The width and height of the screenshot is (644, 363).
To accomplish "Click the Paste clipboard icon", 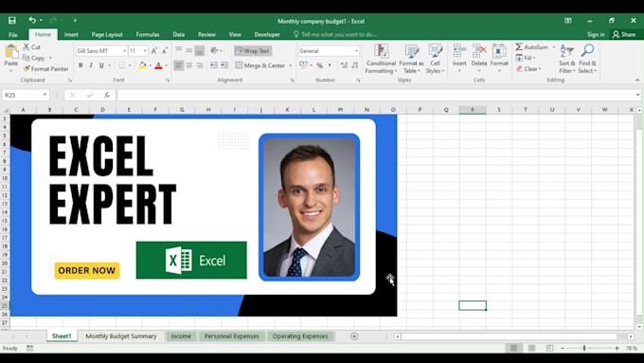I will [11, 52].
